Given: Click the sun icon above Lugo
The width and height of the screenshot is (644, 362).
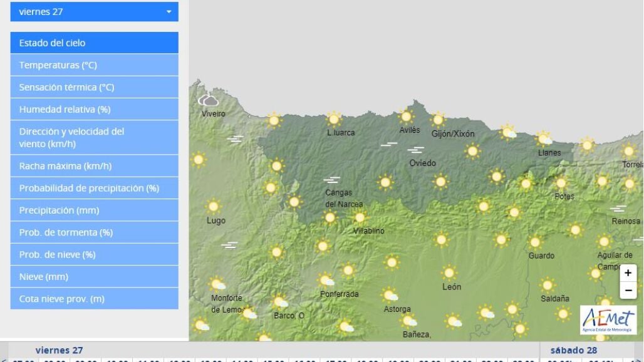Looking at the screenshot, I should pos(214,206).
